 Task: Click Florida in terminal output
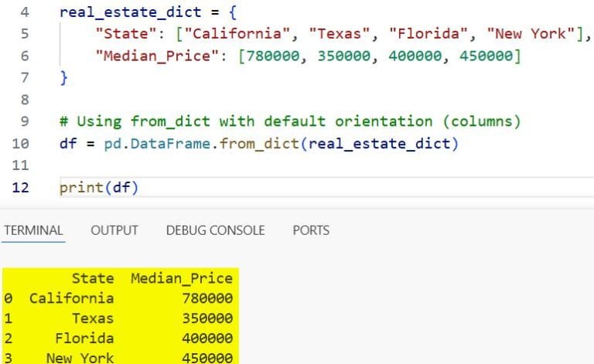click(x=84, y=338)
